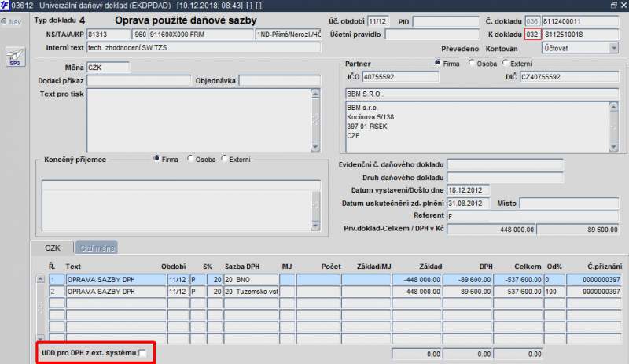Screen dimensions: 629x364
Task: Click Konečný příjemce scroll down arrow
Action: click(315, 226)
